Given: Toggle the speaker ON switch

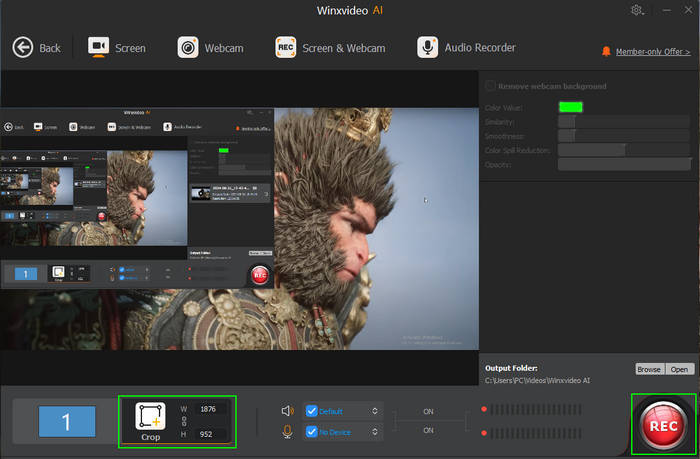Looking at the screenshot, I should point(428,411).
